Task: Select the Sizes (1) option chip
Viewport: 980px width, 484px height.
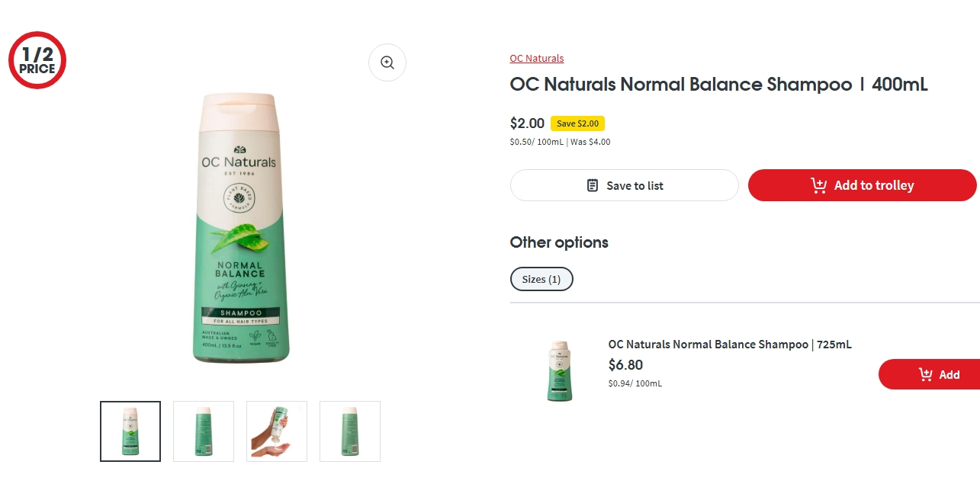Action: (x=541, y=279)
